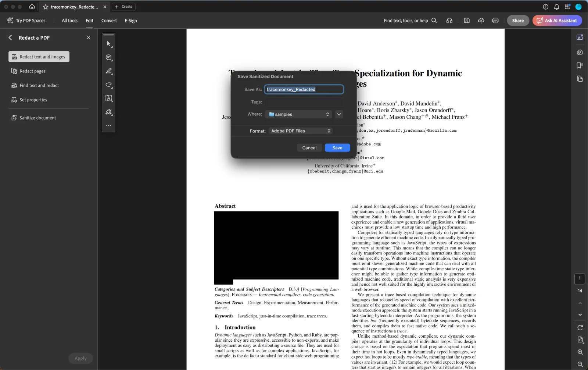
Task: Choose Sanitize document option
Action: (33, 118)
